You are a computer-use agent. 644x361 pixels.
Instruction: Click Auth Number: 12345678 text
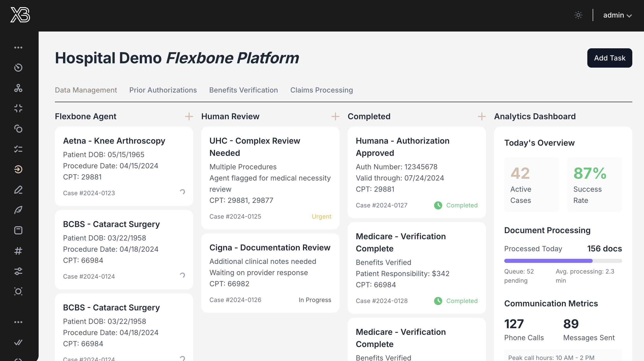point(396,167)
